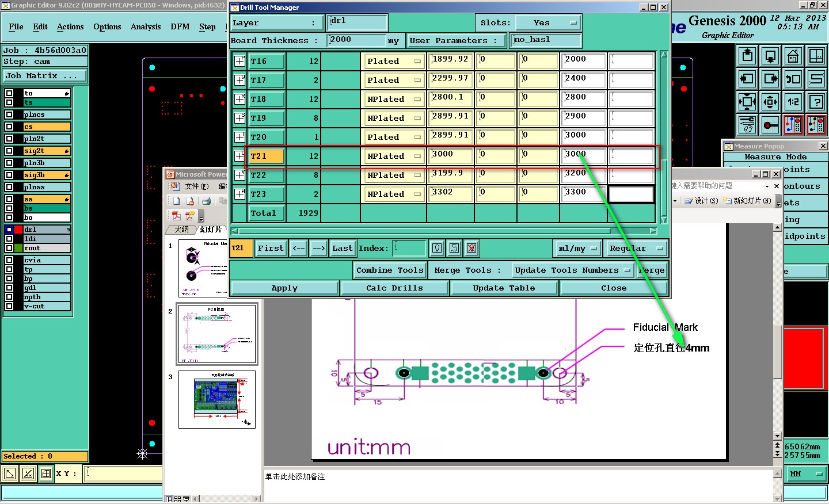829x504 pixels.
Task: Click the snap to grid pad icon
Action: point(770,124)
